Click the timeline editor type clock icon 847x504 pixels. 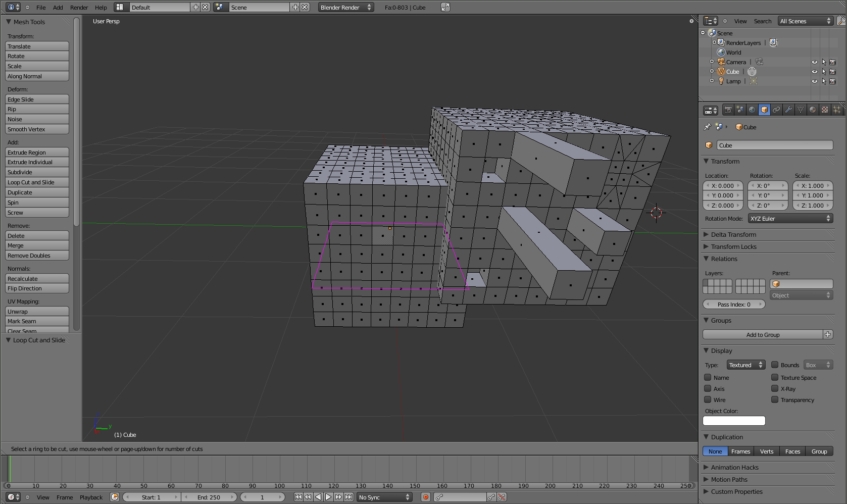point(14,497)
